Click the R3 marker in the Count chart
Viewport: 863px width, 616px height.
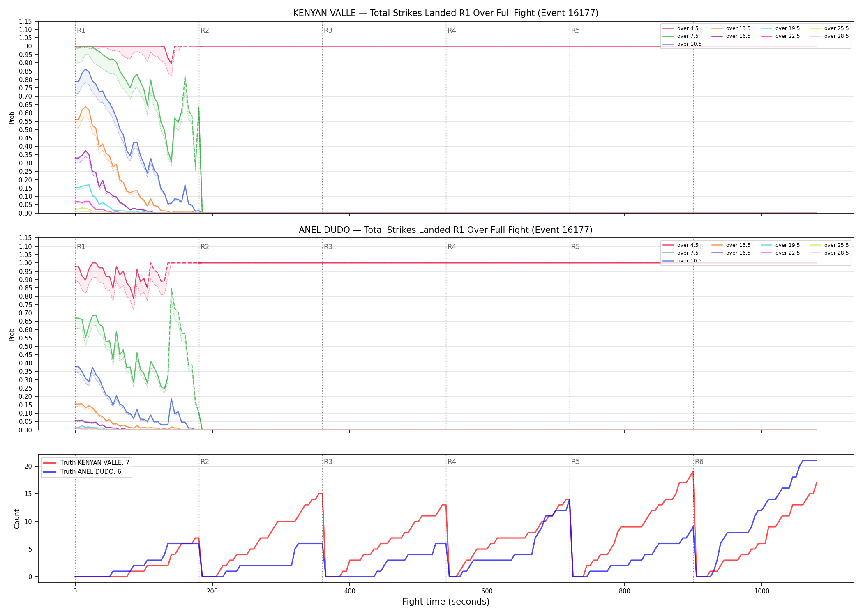pyautogui.click(x=328, y=462)
